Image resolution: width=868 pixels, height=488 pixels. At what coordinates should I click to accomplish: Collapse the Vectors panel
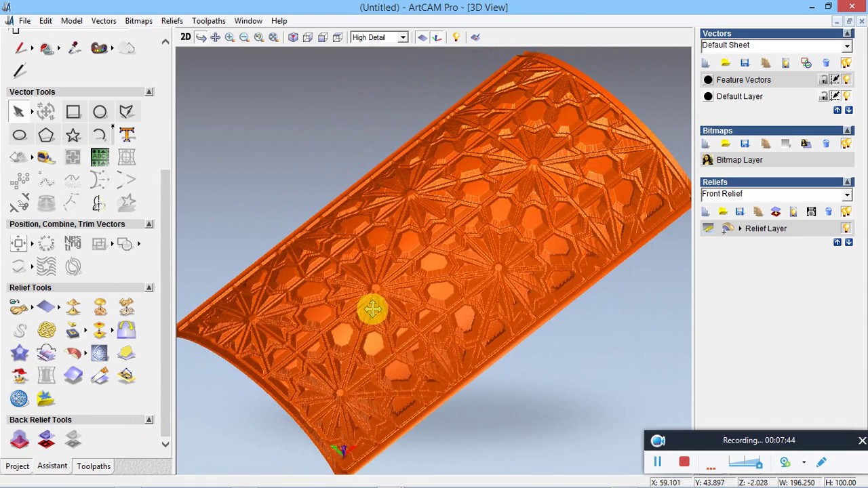(848, 33)
